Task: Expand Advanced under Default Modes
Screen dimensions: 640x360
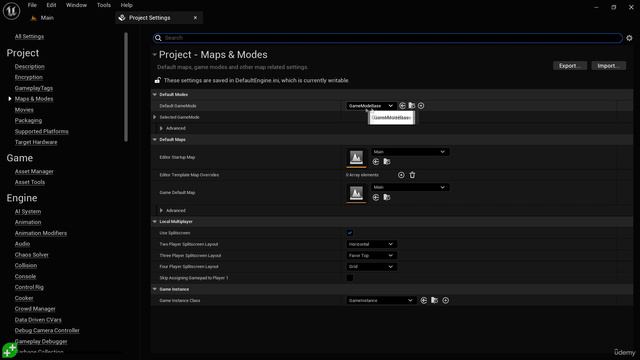Action: tap(161, 128)
